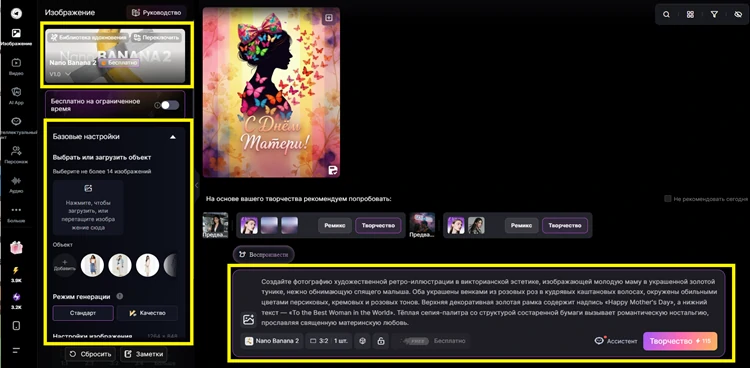Open the Заметки notes button
This screenshot has width=750, height=368.
coord(143,355)
